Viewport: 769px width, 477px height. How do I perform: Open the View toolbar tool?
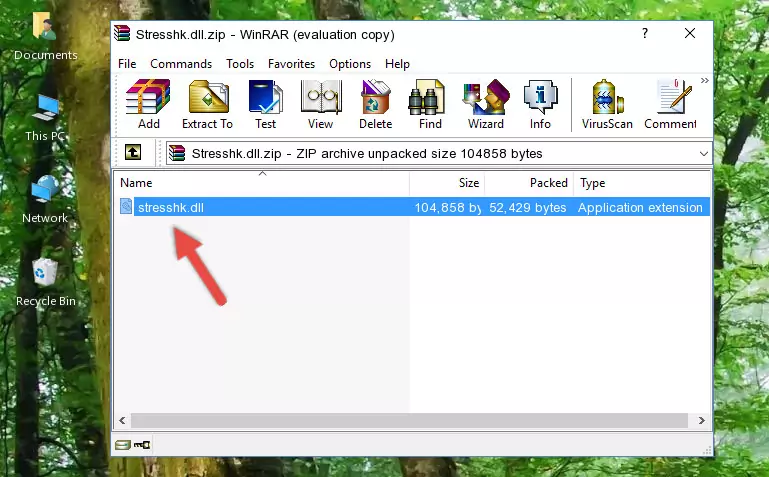(x=321, y=104)
